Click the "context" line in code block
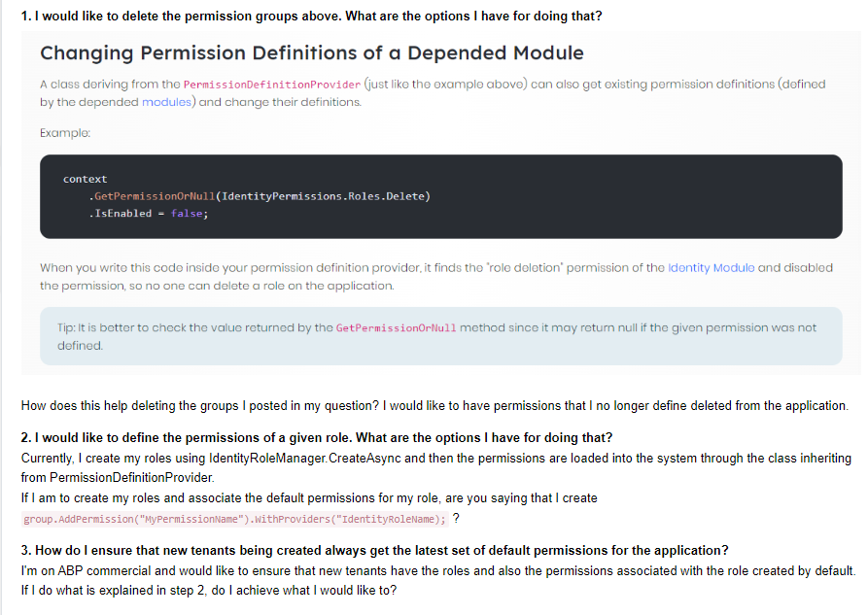 click(86, 179)
